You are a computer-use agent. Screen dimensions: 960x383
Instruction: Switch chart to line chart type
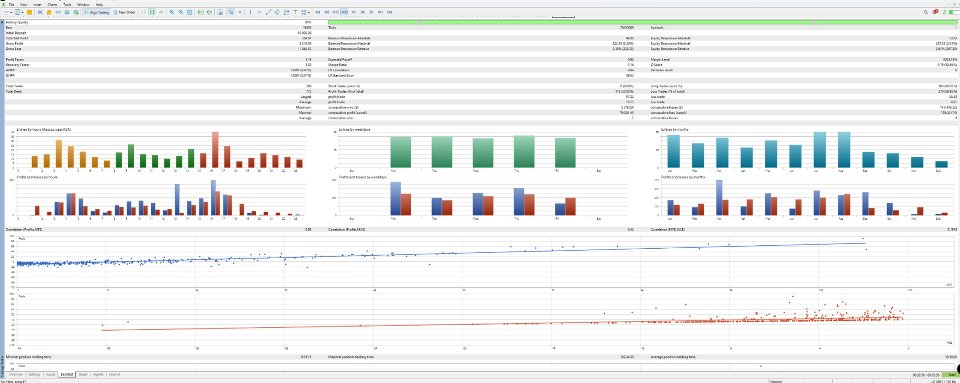[161, 12]
